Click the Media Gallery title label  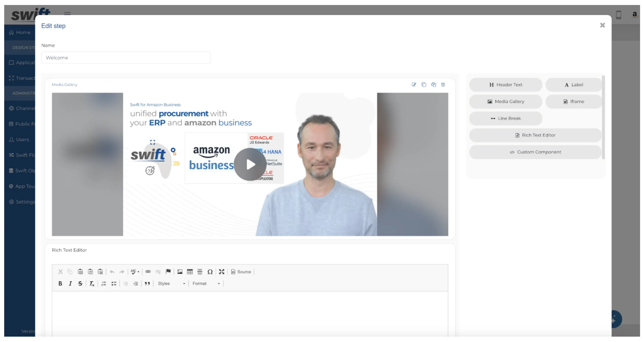coord(64,85)
